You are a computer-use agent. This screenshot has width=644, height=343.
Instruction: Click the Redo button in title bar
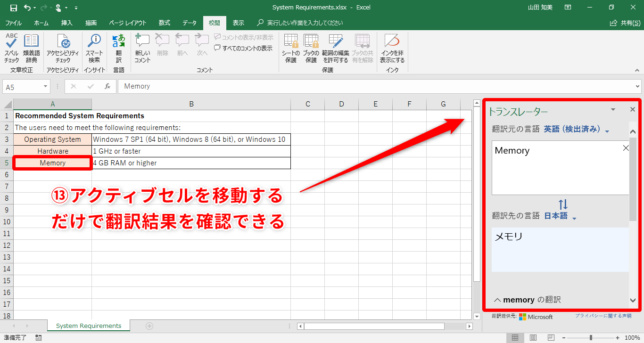(x=43, y=8)
